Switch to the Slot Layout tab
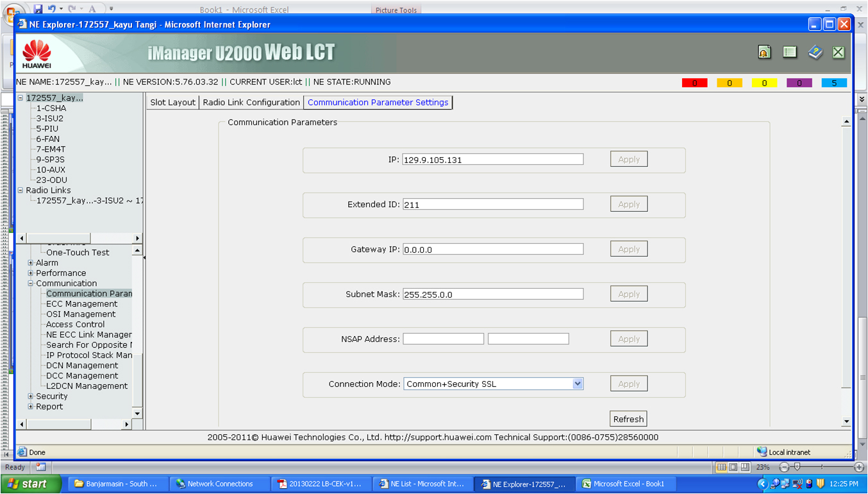The height and width of the screenshot is (494, 868). 172,102
